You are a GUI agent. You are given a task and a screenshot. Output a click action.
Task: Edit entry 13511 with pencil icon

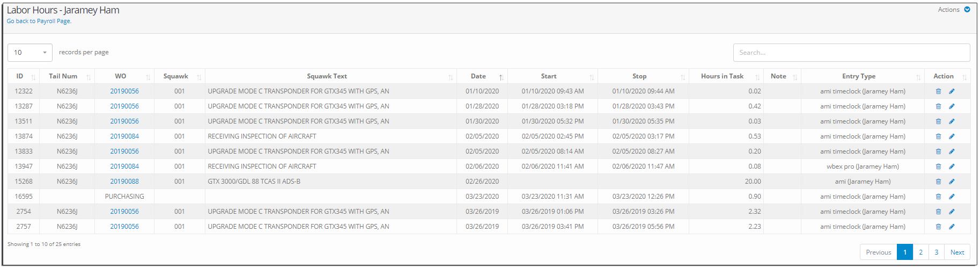point(952,121)
